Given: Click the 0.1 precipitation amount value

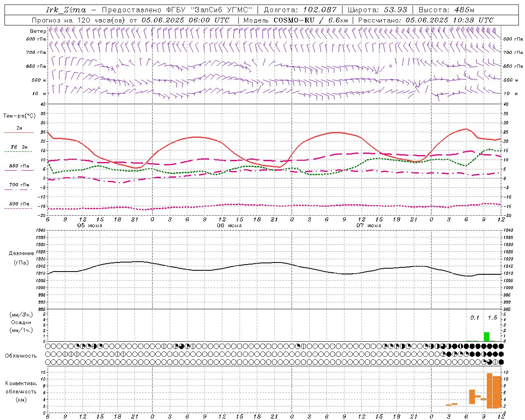Looking at the screenshot, I should coord(475,317).
